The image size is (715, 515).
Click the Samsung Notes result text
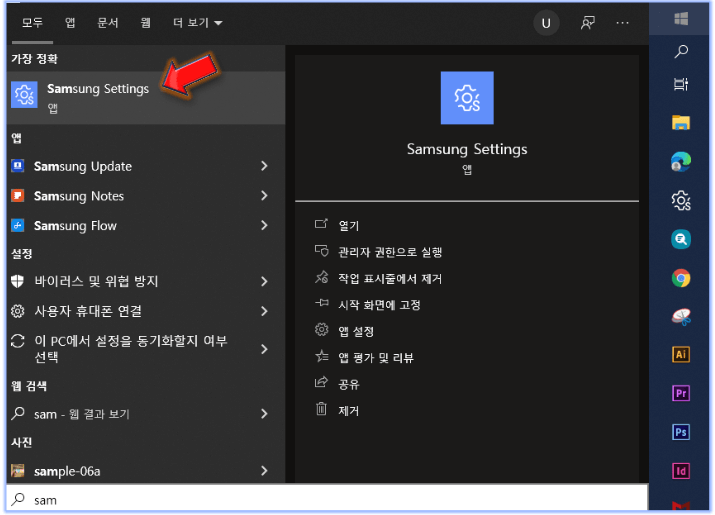79,196
